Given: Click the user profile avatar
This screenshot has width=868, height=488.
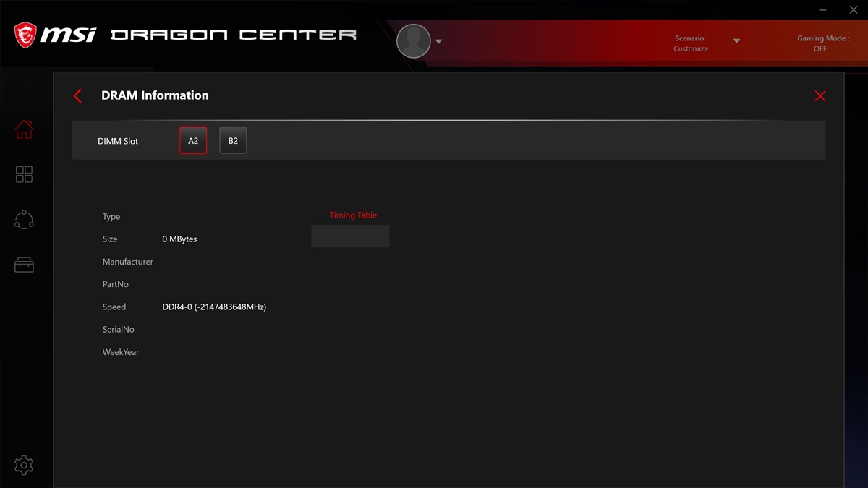Looking at the screenshot, I should click(414, 41).
